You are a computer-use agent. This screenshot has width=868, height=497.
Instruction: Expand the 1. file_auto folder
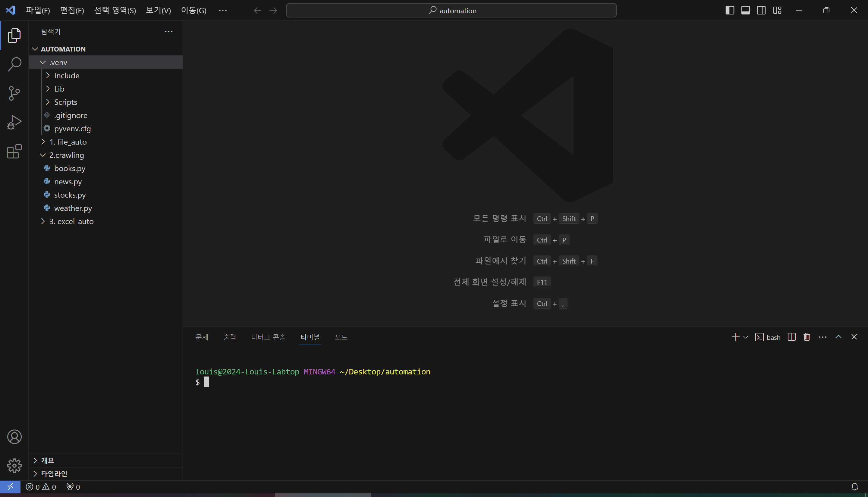106,142
